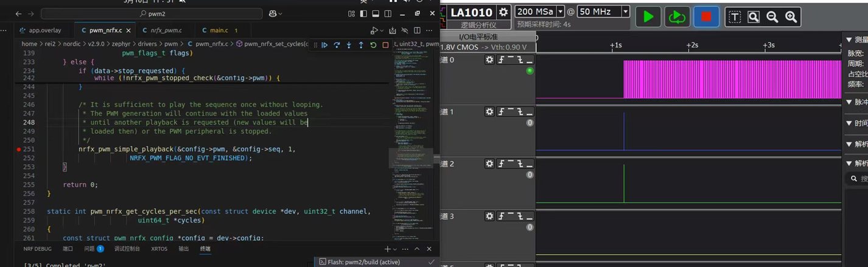This screenshot has height=267, width=868.
Task: Collapse the 脉冲 section triangle
Action: (850, 102)
